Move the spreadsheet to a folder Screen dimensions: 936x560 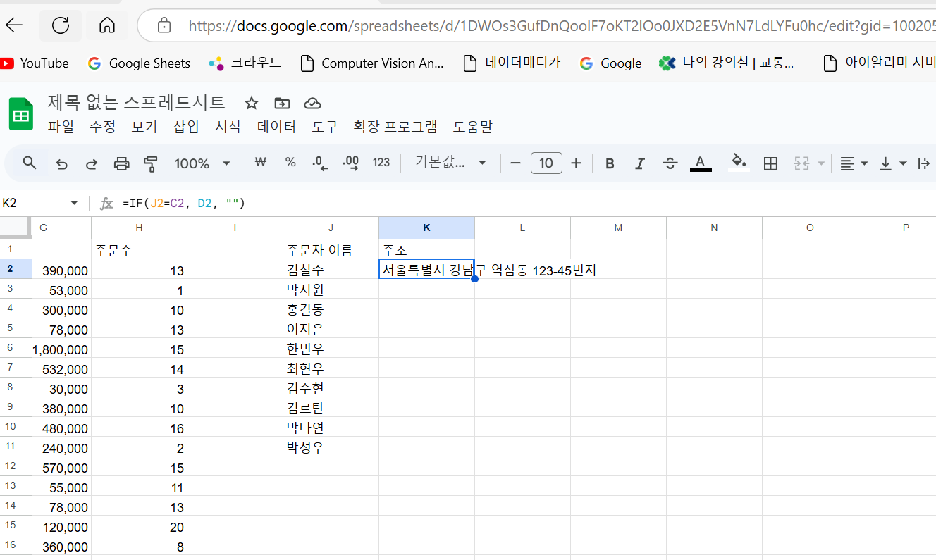click(282, 104)
